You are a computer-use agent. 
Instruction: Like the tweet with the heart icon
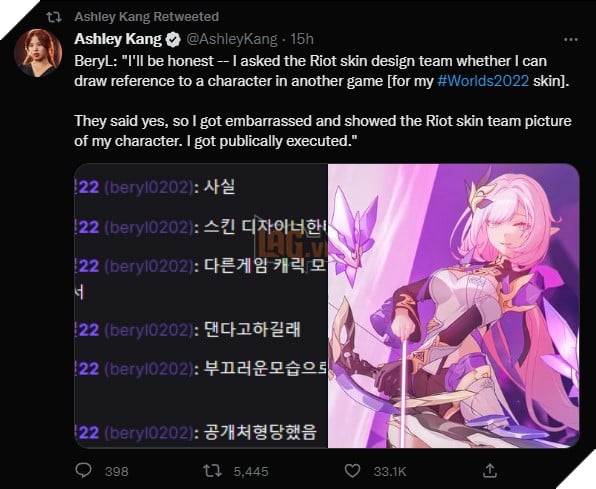tap(352, 471)
